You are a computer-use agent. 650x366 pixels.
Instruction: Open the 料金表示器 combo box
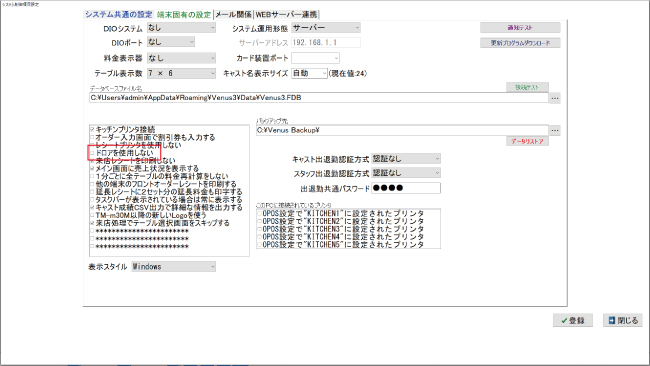click(181, 58)
